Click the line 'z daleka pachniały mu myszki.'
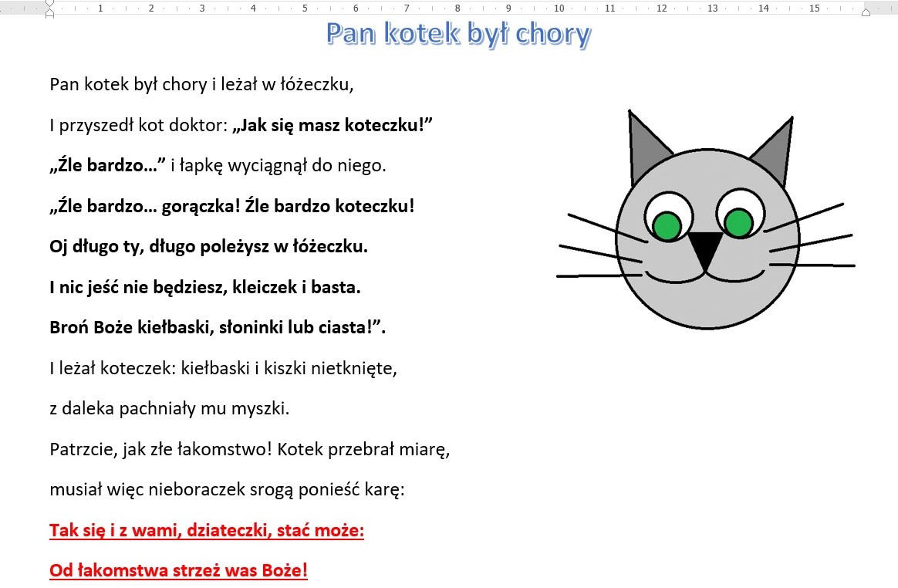898x588 pixels. [x=169, y=409]
